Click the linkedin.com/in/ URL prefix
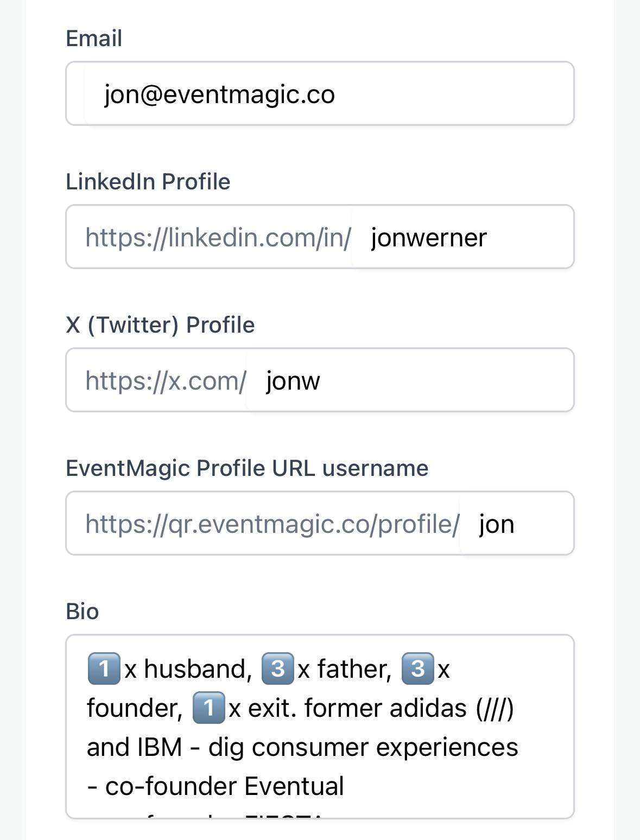Viewport: 640px width, 840px height. pyautogui.click(x=218, y=237)
